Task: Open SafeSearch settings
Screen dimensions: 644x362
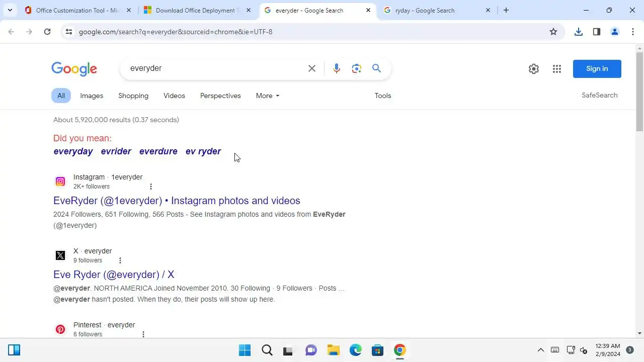Action: [600, 95]
